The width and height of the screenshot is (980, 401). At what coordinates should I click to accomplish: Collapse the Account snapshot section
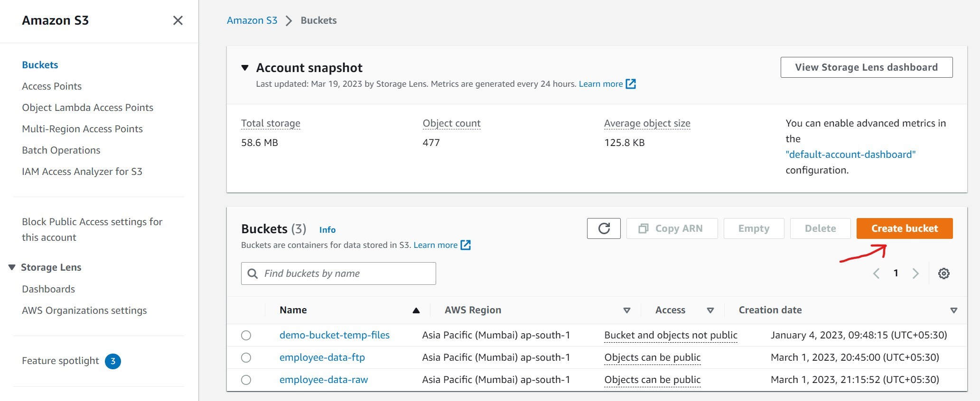tap(245, 68)
